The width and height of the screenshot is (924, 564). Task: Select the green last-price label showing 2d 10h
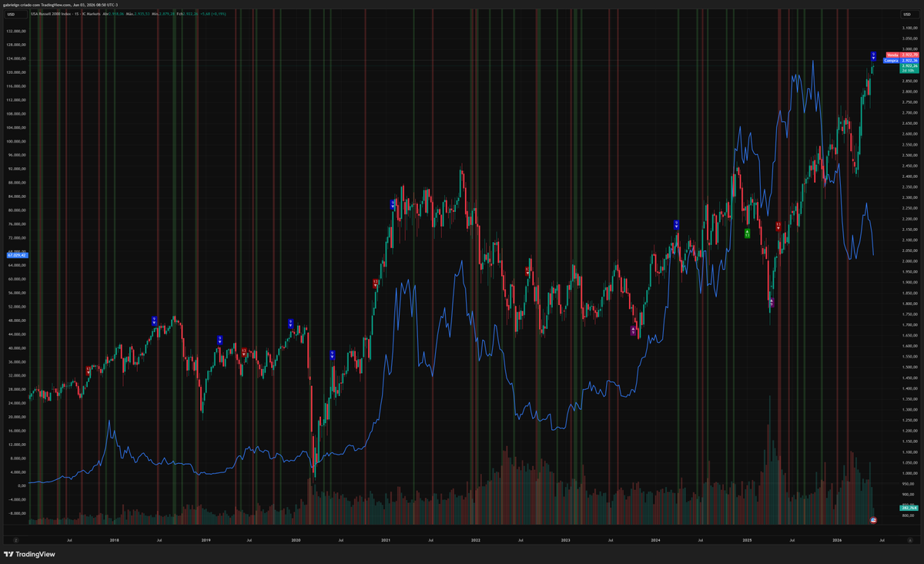click(909, 68)
